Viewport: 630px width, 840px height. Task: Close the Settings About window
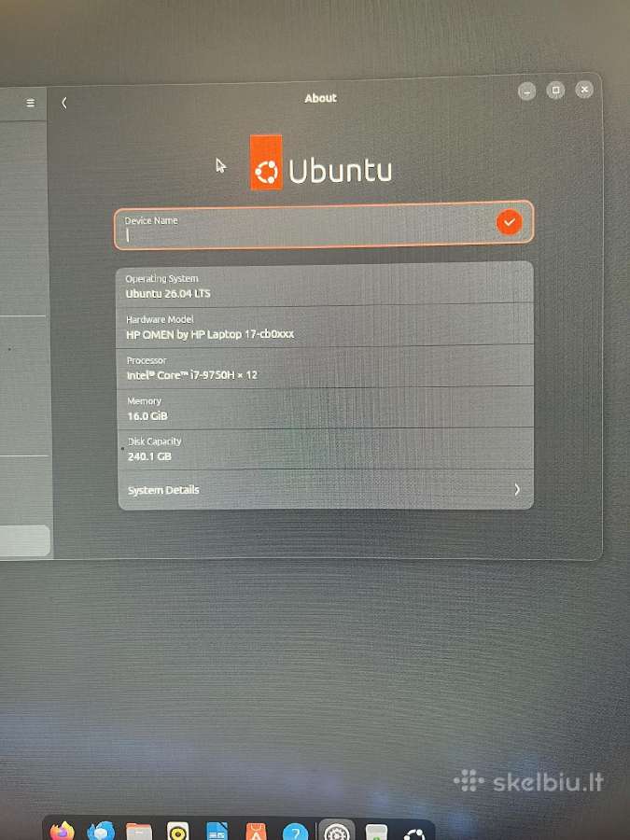[584, 89]
